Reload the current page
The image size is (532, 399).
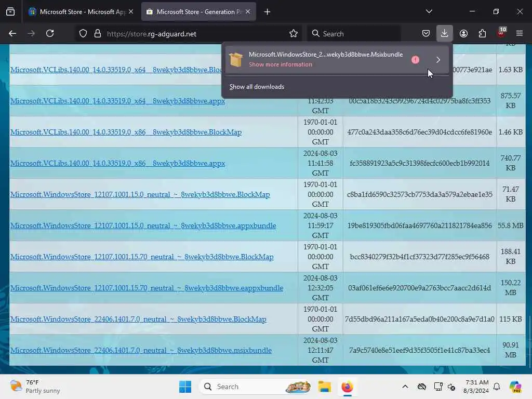coord(50,33)
